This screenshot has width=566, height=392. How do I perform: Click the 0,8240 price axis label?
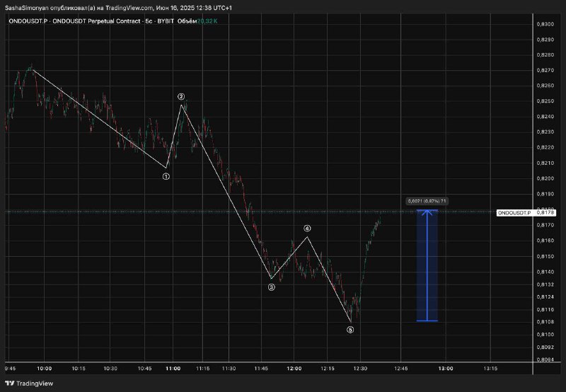[x=545, y=117]
